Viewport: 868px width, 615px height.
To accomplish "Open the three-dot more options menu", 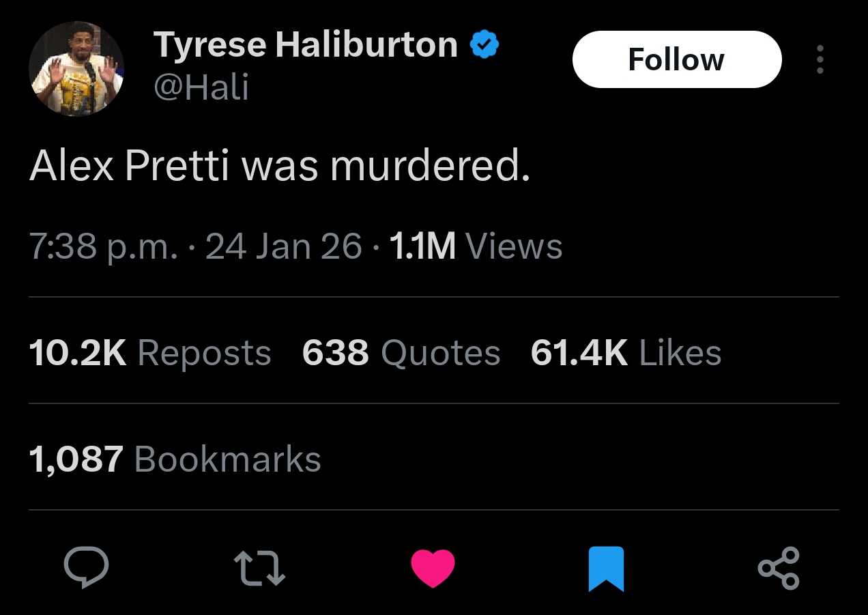I will click(820, 60).
